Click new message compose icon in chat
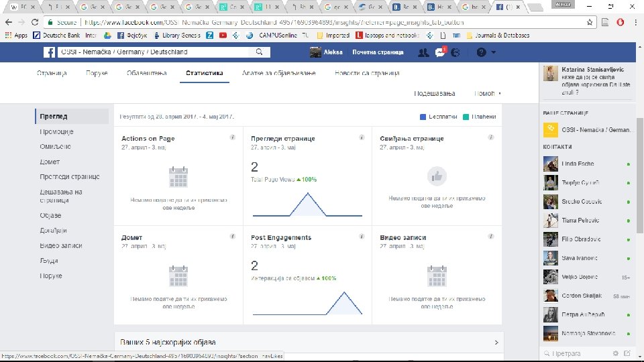 click(x=627, y=353)
